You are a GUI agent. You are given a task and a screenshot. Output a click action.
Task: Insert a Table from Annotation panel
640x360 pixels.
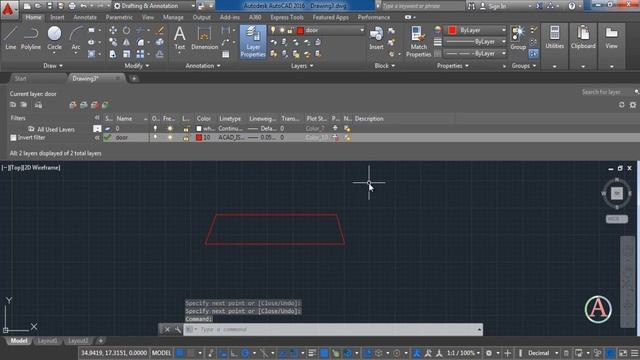pos(226,54)
